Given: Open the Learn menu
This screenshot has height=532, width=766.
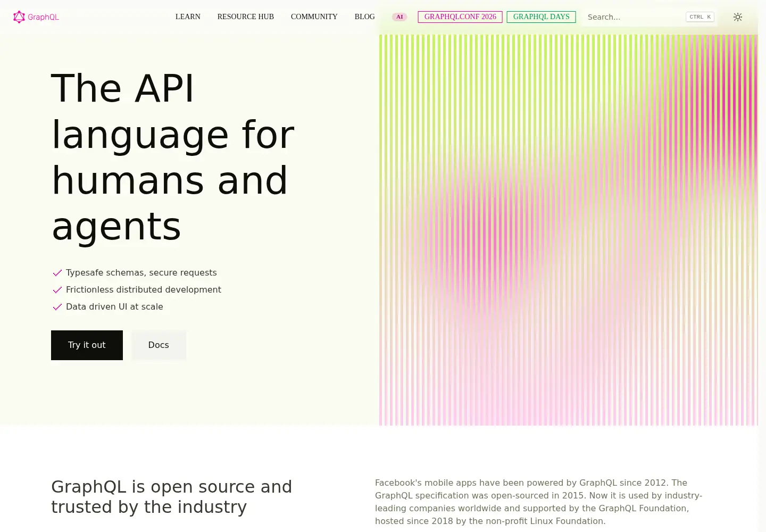Looking at the screenshot, I should [188, 17].
